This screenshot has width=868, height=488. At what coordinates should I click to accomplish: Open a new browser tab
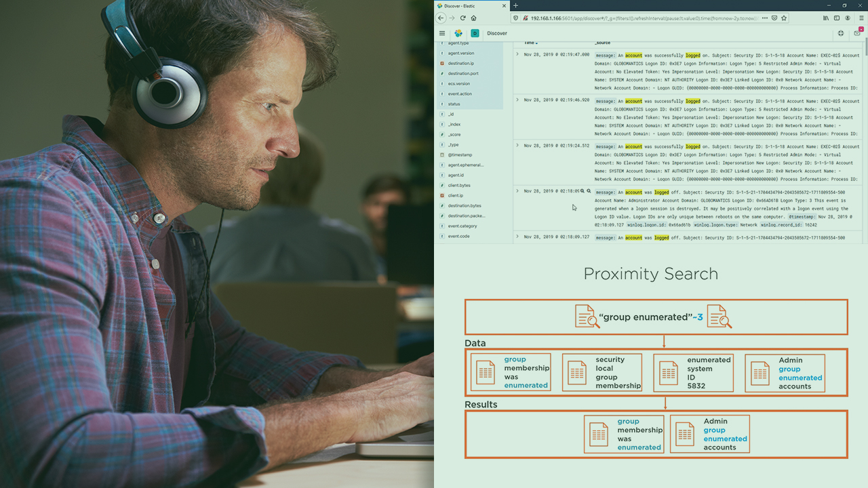[515, 5]
